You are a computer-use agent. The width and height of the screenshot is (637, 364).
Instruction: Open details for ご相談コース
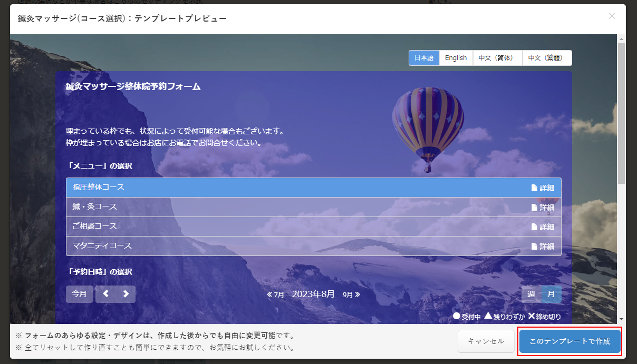pyautogui.click(x=543, y=227)
